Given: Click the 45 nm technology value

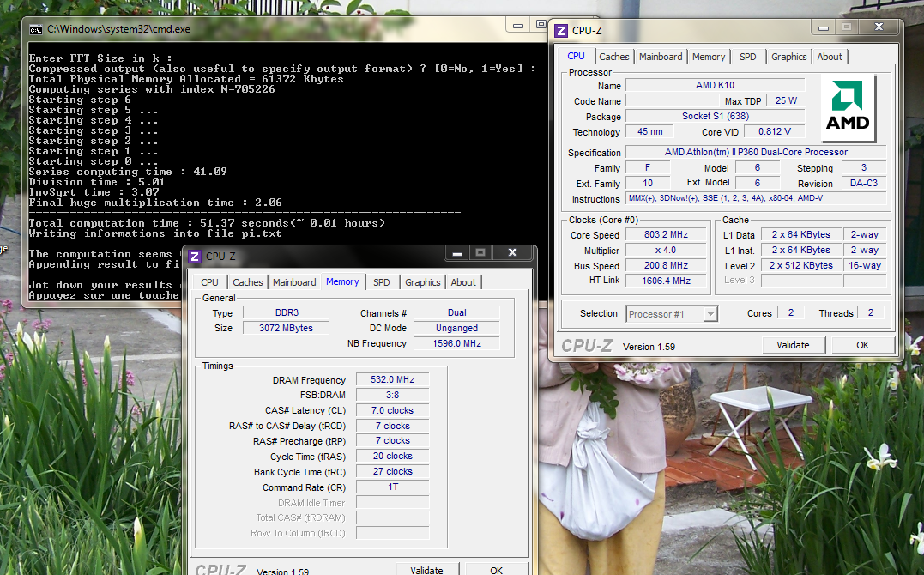Looking at the screenshot, I should click(650, 131).
